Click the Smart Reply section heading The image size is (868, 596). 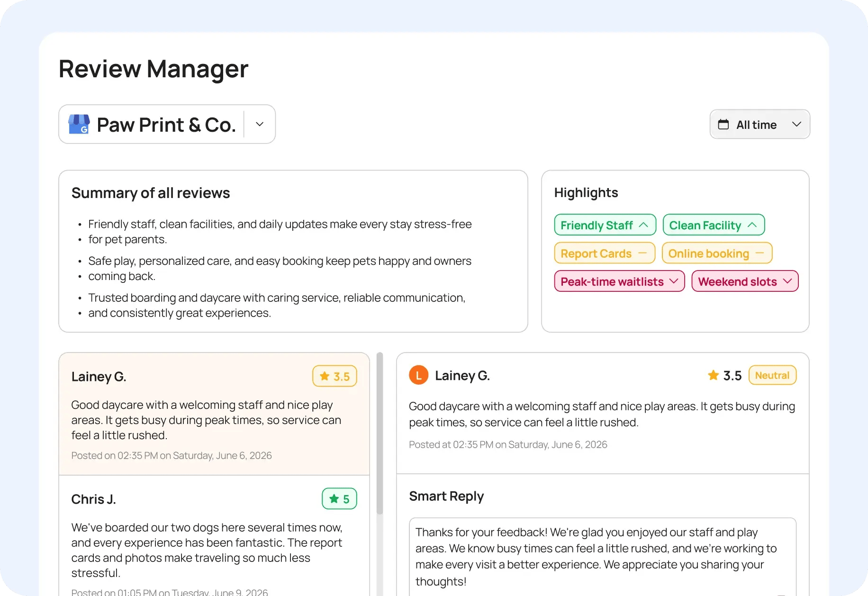click(446, 496)
